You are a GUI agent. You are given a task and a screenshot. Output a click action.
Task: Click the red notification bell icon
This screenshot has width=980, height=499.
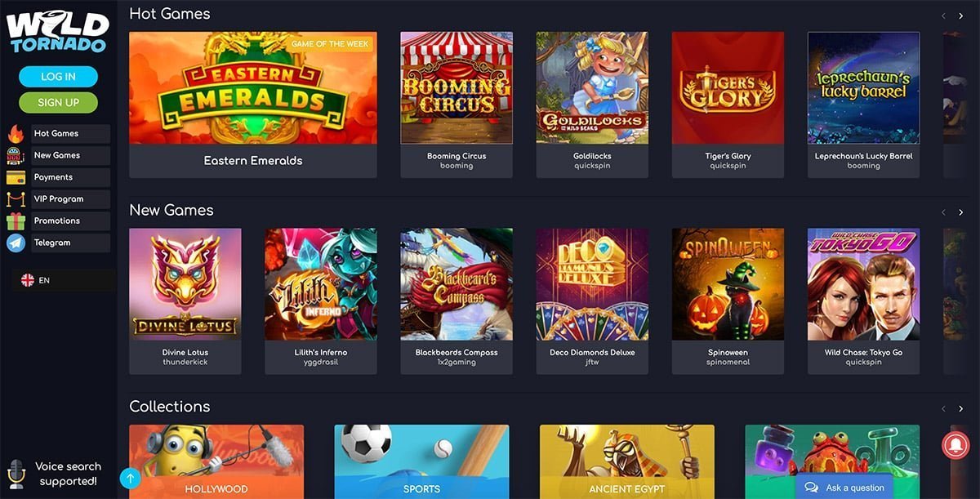(955, 443)
